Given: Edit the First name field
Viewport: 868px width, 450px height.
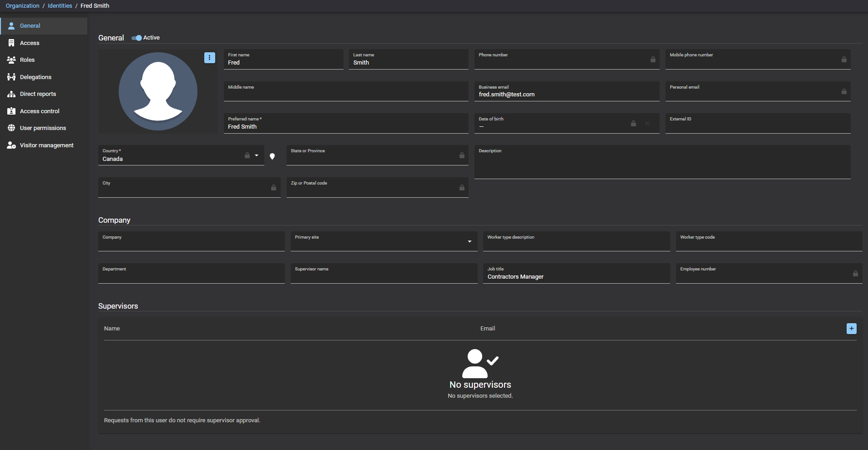Looking at the screenshot, I should click(283, 60).
